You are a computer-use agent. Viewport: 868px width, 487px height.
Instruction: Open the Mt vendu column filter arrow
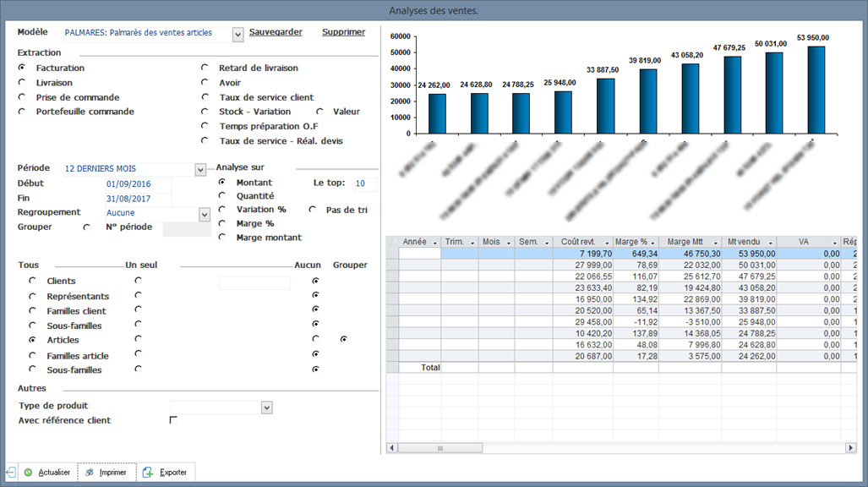pos(771,243)
